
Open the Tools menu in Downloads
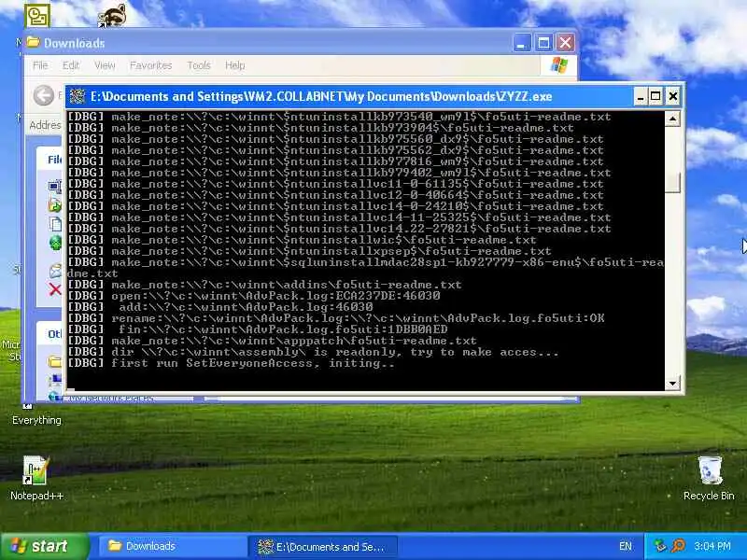199,65
